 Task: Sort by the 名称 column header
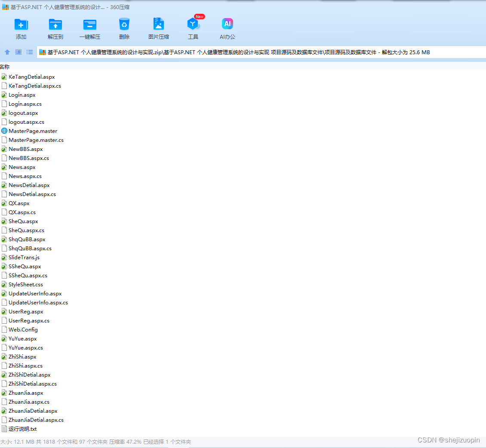click(5, 67)
